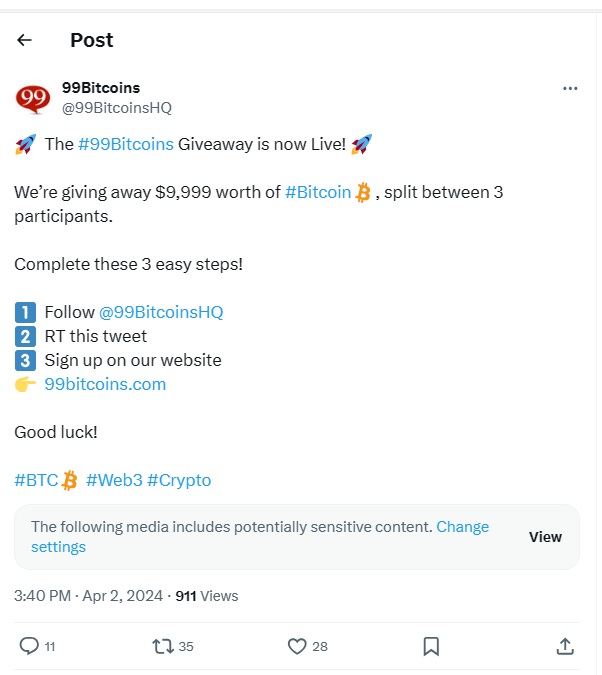Open the 99bitcoins.com website link
Image resolution: width=602 pixels, height=675 pixels.
[105, 384]
